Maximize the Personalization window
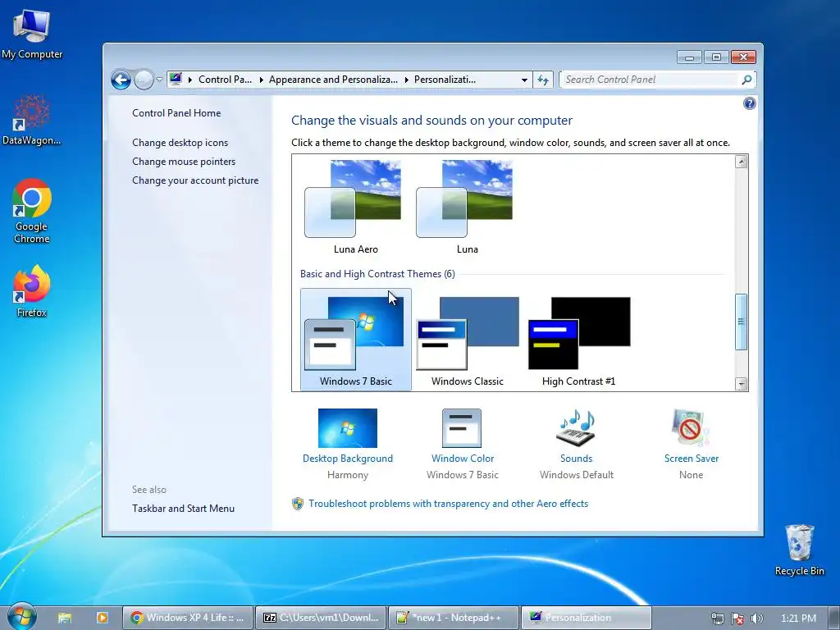This screenshot has width=840, height=630. (716, 57)
